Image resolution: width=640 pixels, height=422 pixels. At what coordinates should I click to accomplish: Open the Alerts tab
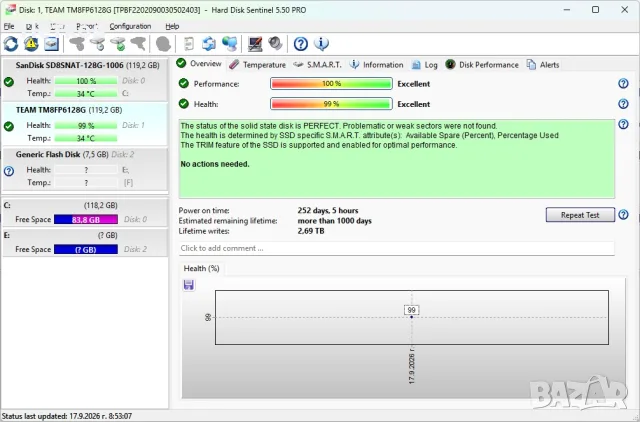point(543,64)
